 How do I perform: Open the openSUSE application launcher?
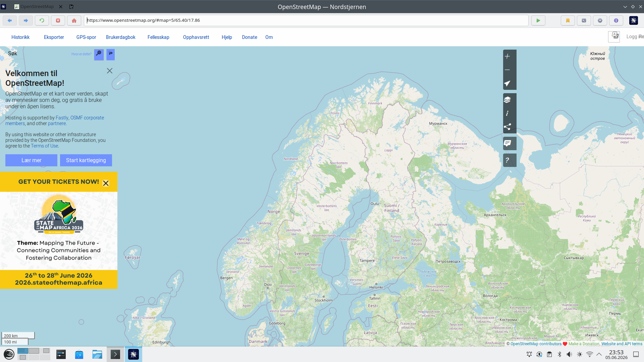click(x=9, y=354)
